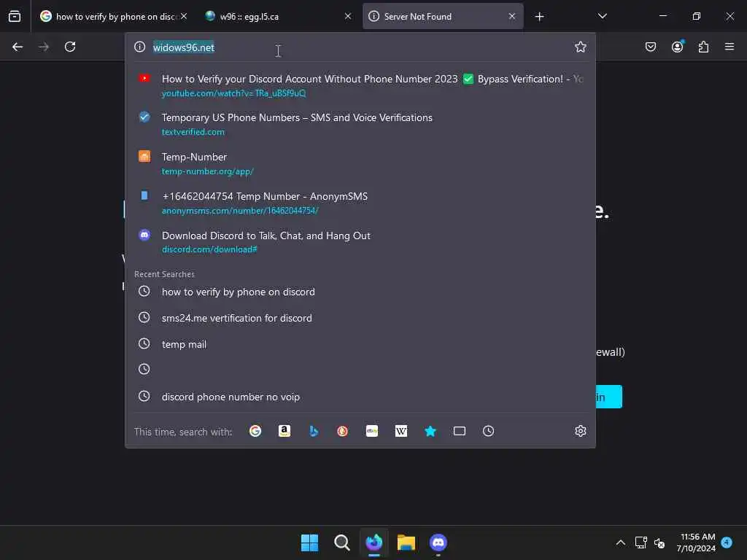Go back to previous page
Image resolution: width=747 pixels, height=560 pixels.
18,47
